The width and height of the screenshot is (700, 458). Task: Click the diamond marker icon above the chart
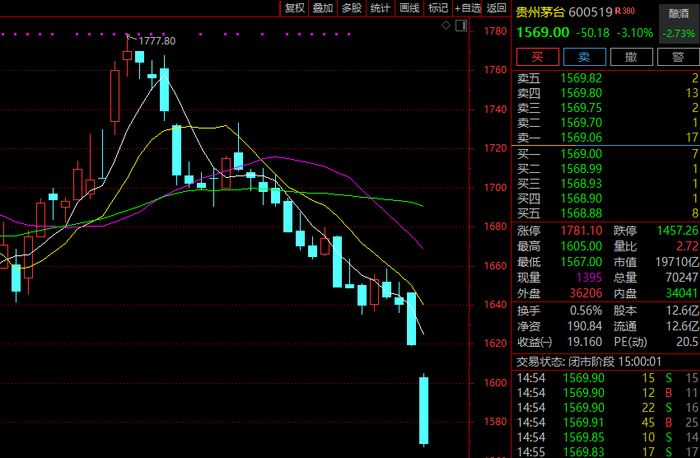click(446, 25)
